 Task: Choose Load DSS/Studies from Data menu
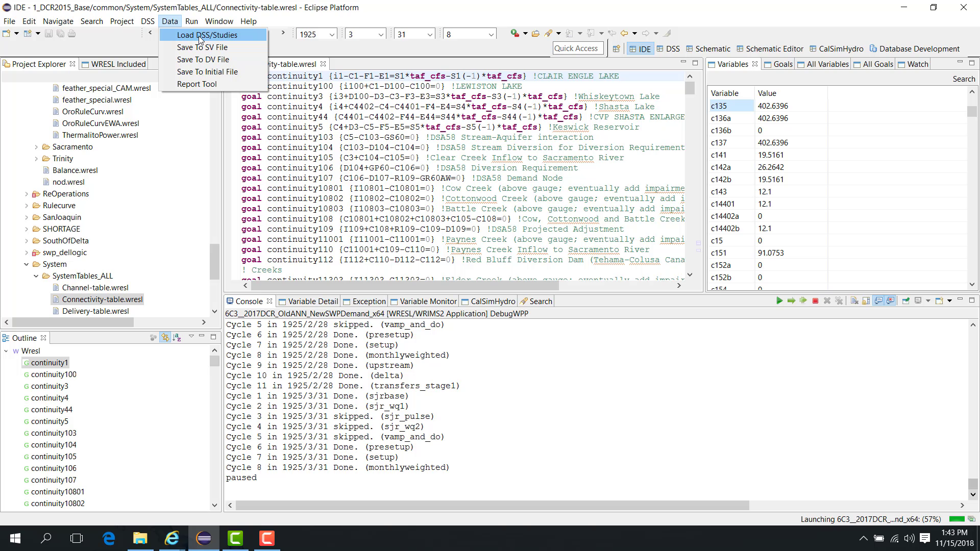click(x=213, y=35)
